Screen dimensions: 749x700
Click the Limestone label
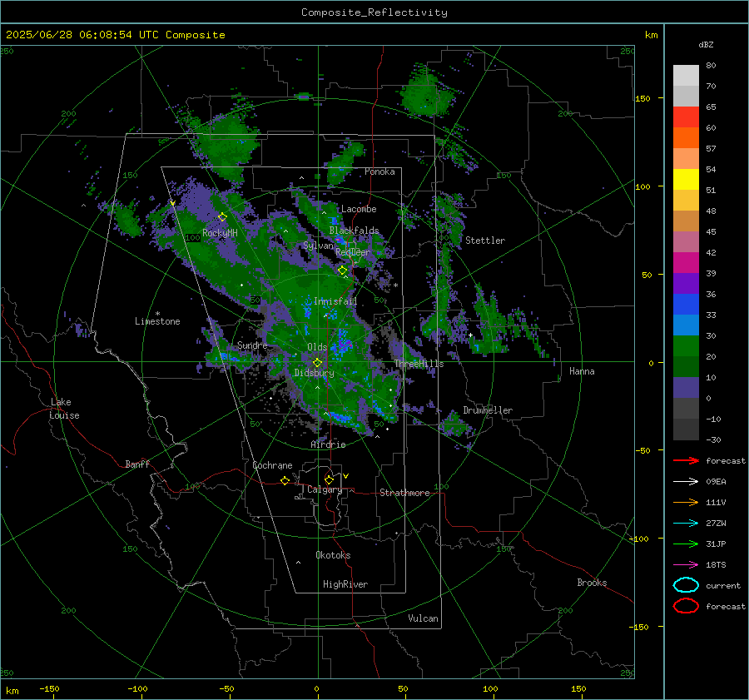pos(157,321)
